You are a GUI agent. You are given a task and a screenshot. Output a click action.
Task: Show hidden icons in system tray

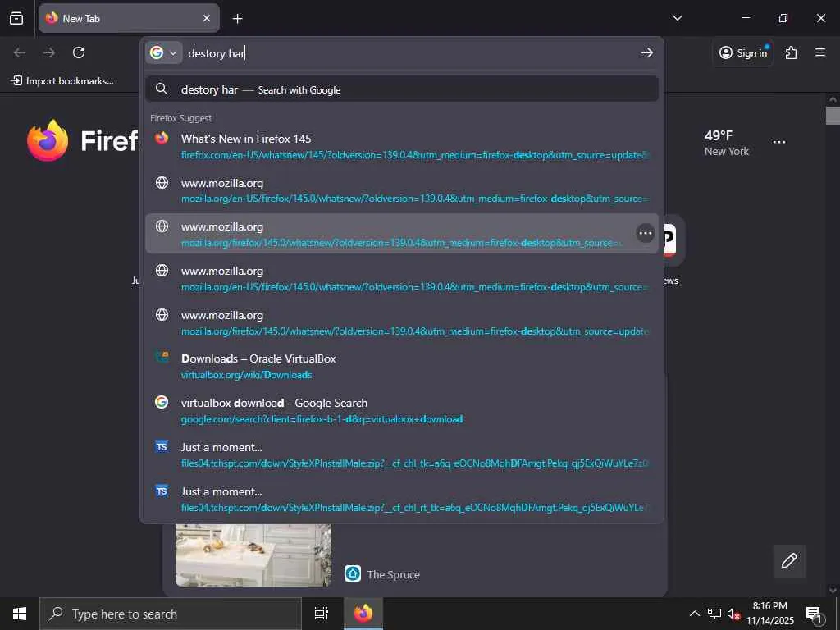[x=694, y=614]
